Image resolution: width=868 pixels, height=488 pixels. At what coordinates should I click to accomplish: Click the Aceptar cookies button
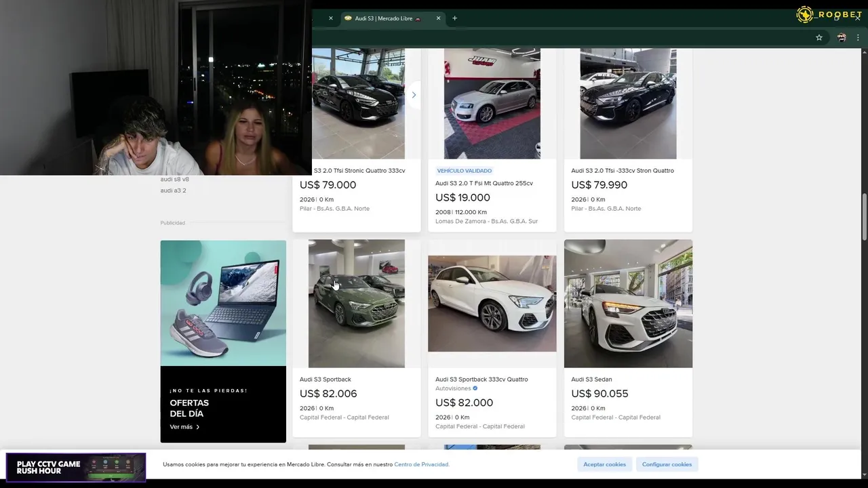click(605, 464)
